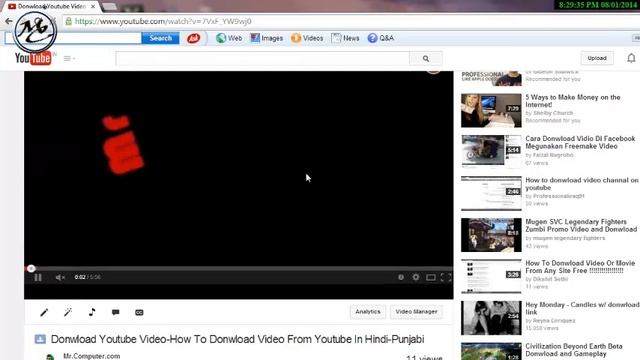Open video settings gear
The height and width of the screenshot is (360, 640).
coord(416,277)
